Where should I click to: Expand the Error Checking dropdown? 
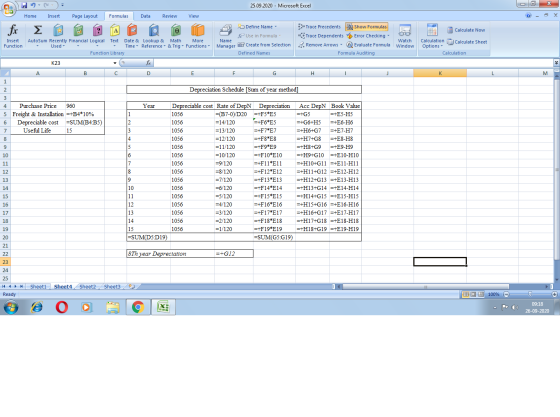(388, 36)
